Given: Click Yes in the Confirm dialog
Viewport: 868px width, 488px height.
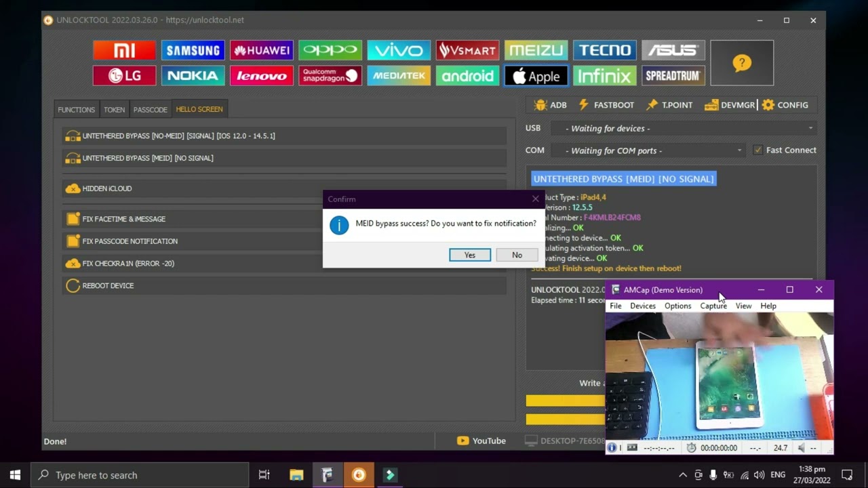Looking at the screenshot, I should coord(470,255).
